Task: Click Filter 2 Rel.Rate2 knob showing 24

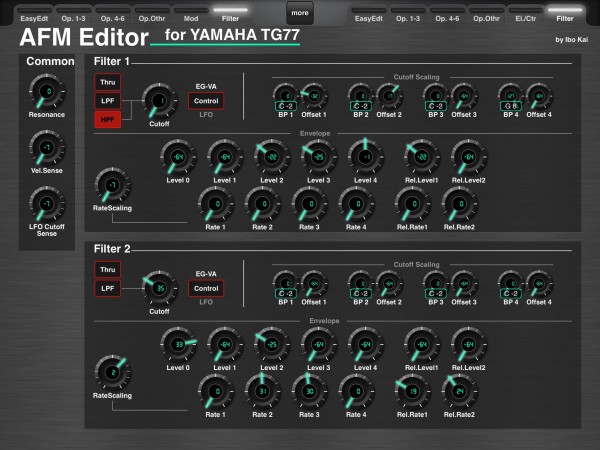Action: 459,391
